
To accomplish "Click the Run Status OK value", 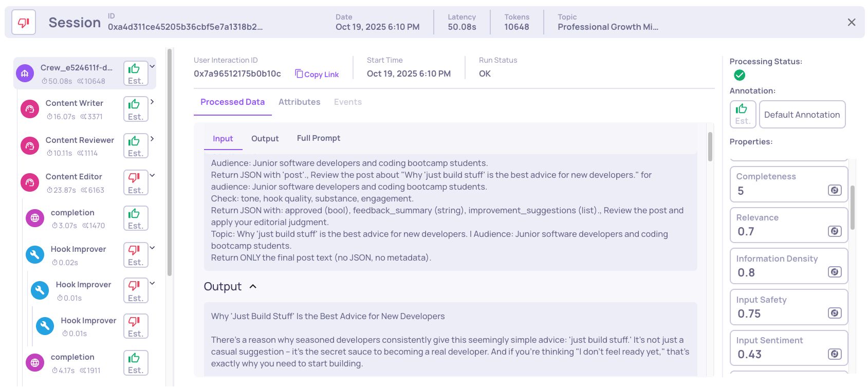I will 485,73.
